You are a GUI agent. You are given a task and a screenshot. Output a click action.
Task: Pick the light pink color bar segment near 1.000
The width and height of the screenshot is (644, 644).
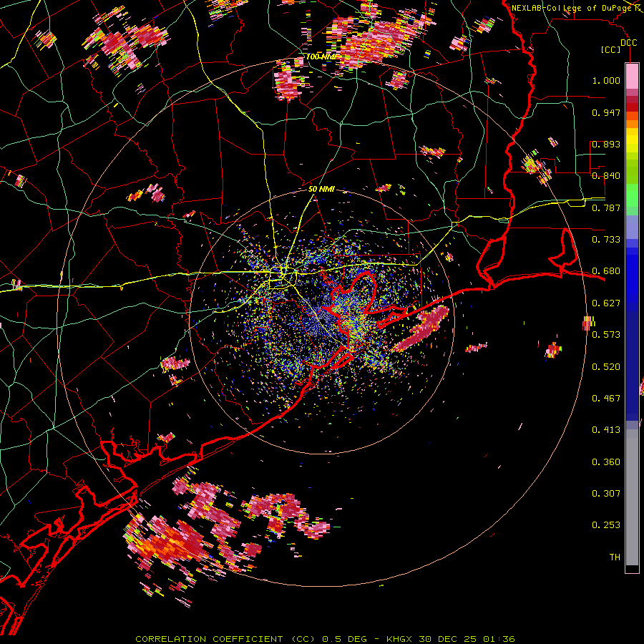[632, 76]
